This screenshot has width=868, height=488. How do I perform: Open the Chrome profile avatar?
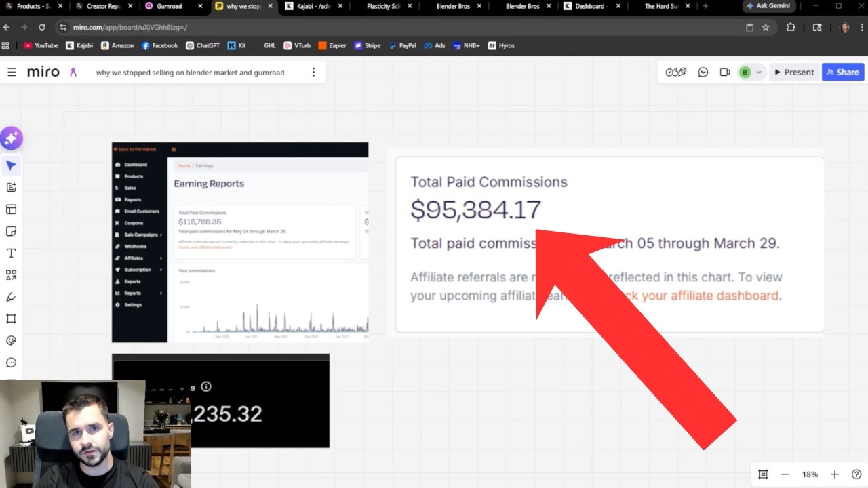pyautogui.click(x=844, y=28)
